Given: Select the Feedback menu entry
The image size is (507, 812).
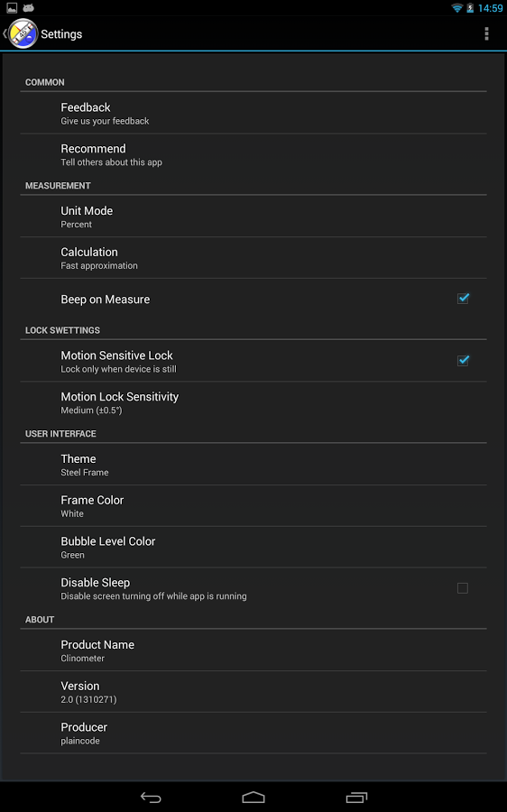Looking at the screenshot, I should coord(253,113).
